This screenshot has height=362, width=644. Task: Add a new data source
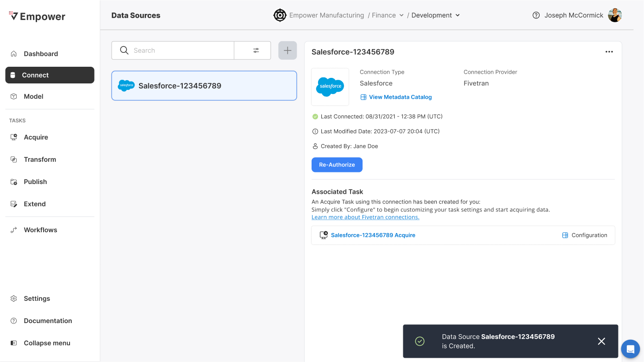tap(287, 51)
